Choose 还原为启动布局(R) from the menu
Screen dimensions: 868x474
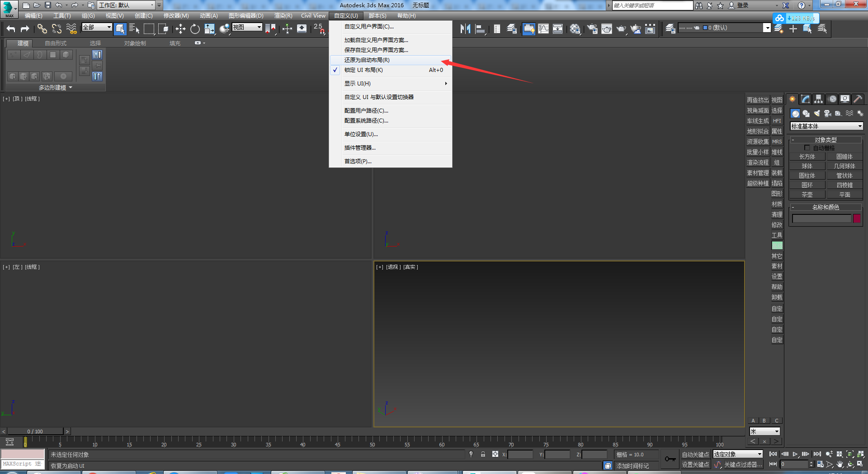391,60
